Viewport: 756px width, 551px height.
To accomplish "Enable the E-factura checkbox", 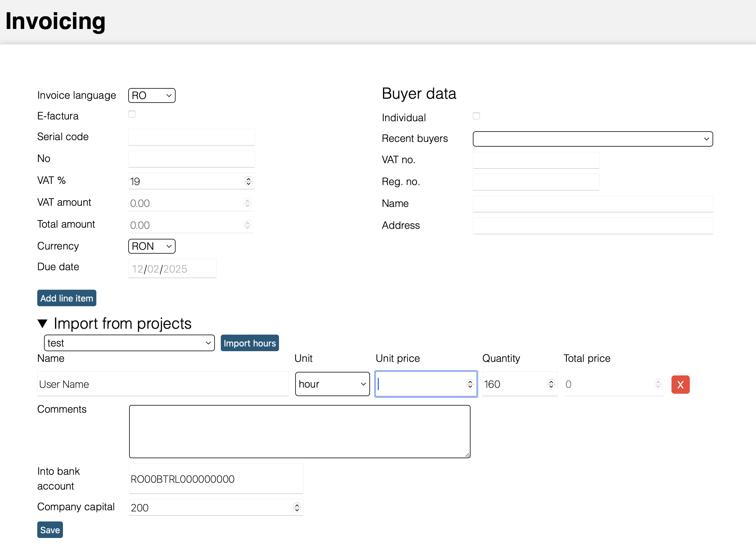I will click(x=132, y=114).
